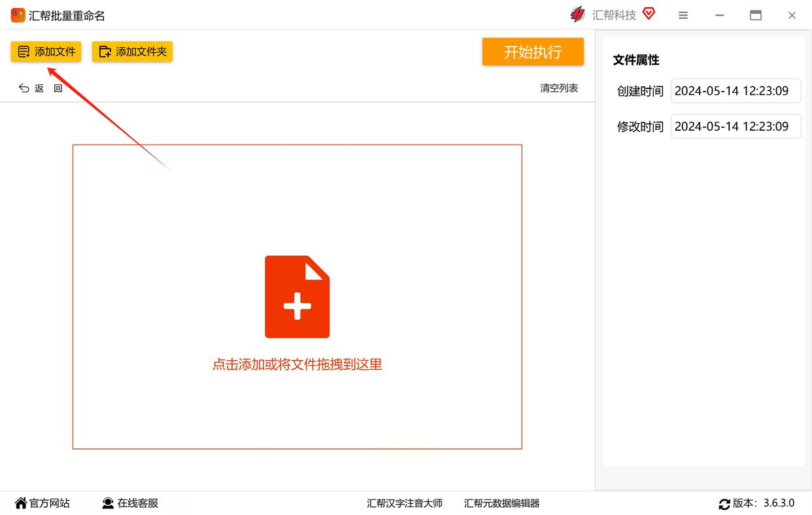Go back using the 返回 arrow icon
The image size is (812, 515).
pos(24,88)
